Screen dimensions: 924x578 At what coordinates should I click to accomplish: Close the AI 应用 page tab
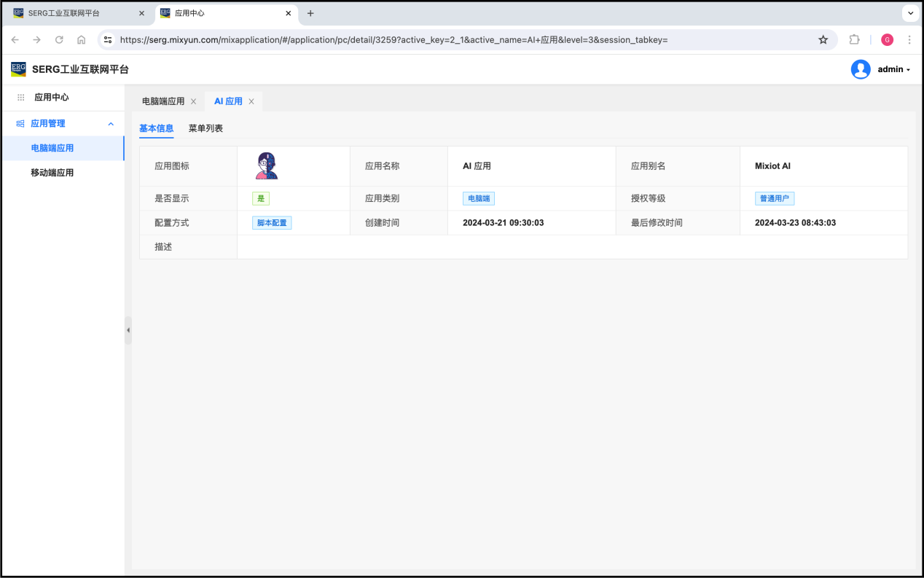pyautogui.click(x=251, y=101)
